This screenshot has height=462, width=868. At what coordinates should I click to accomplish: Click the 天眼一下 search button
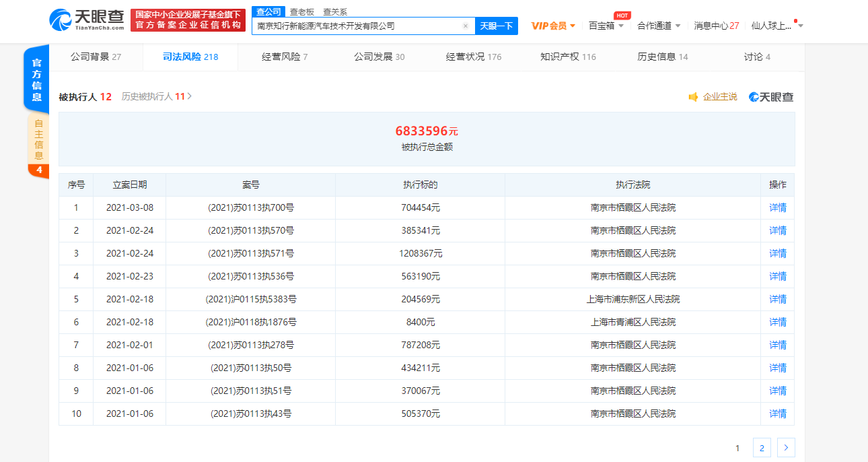497,26
